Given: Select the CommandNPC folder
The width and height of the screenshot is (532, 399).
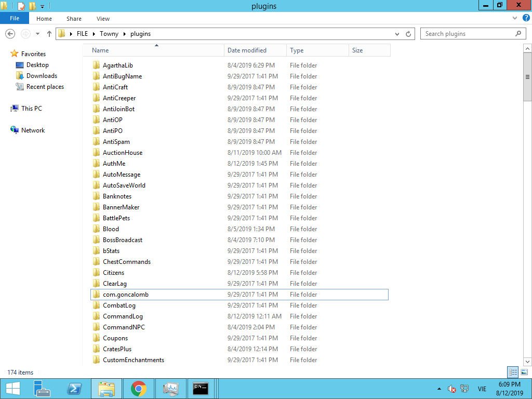Looking at the screenshot, I should tap(239, 327).
